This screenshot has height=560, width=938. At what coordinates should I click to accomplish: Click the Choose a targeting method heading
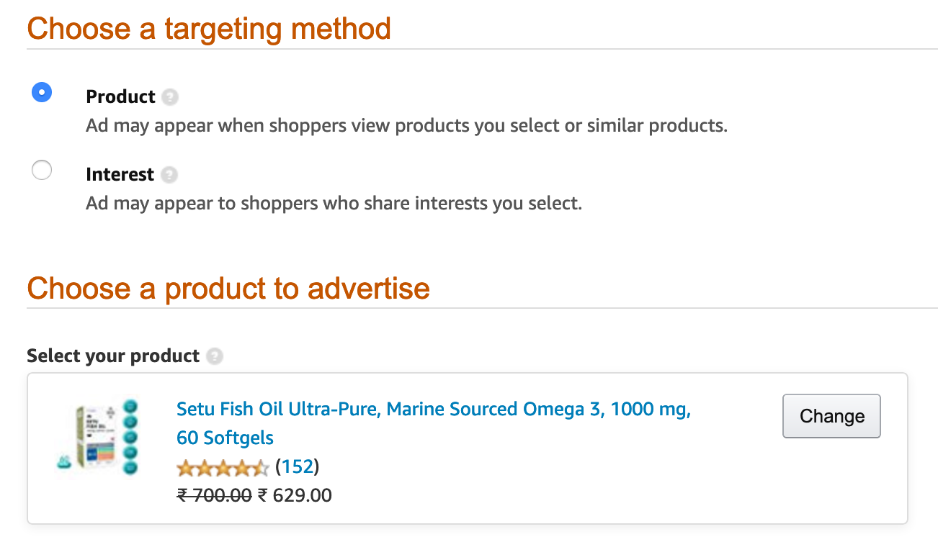tap(208, 29)
